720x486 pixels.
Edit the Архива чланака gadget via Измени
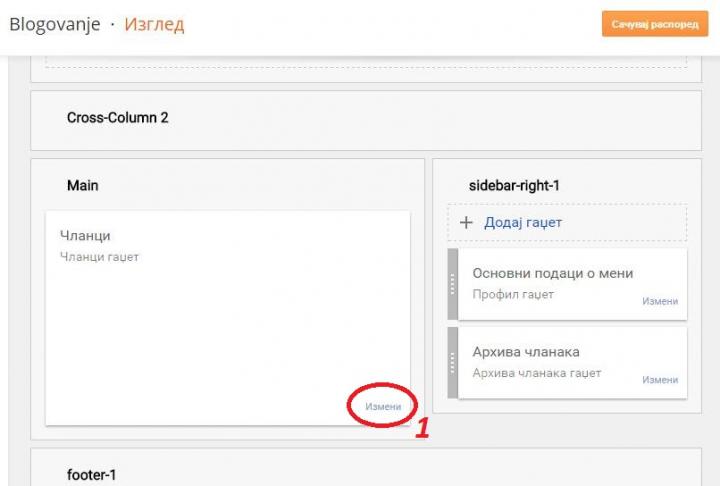click(x=660, y=380)
